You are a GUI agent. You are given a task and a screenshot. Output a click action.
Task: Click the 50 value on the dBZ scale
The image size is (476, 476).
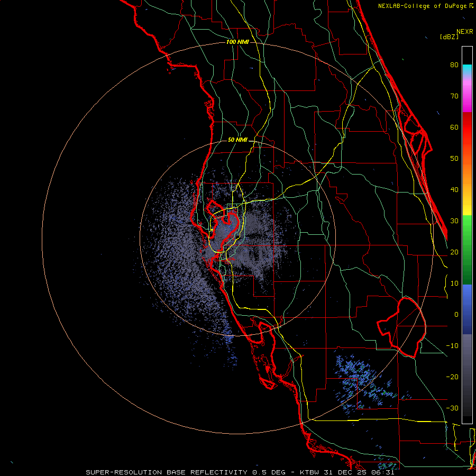(454, 159)
